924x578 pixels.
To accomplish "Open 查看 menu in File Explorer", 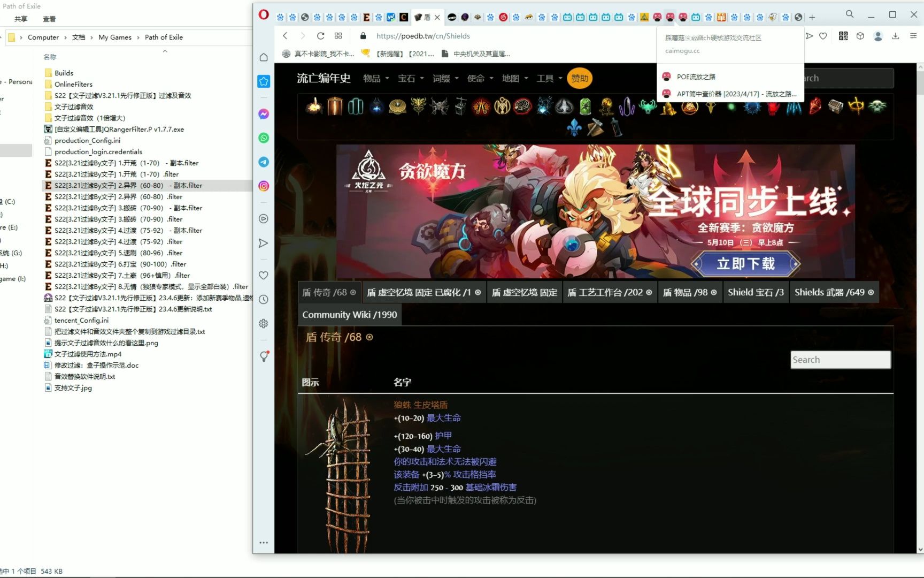I will tap(49, 19).
